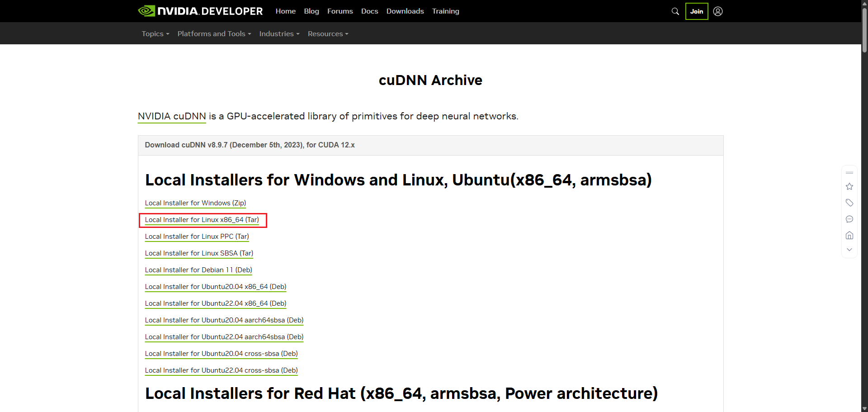The width and height of the screenshot is (868, 412).
Task: Click the star icon in side widget
Action: [x=849, y=186]
